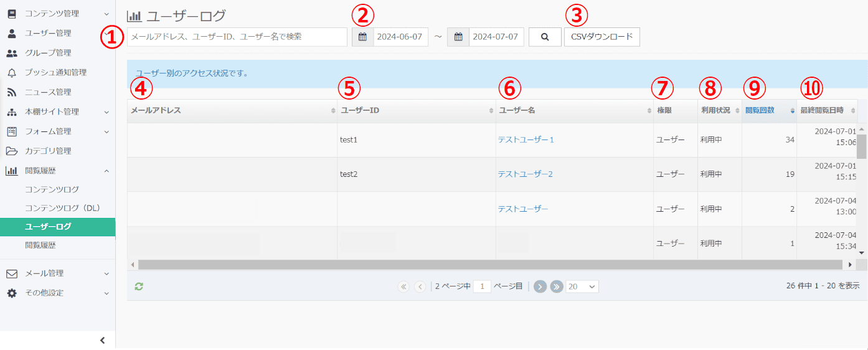Collapse sidebar with the left chevron

[103, 340]
